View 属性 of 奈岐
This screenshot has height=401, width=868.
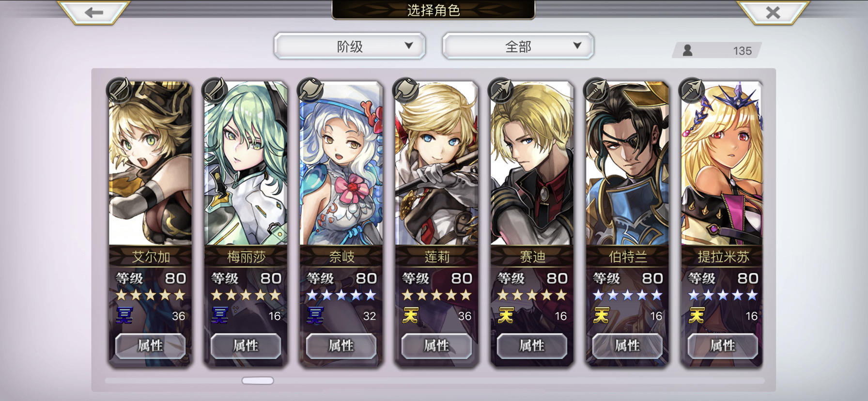(341, 346)
